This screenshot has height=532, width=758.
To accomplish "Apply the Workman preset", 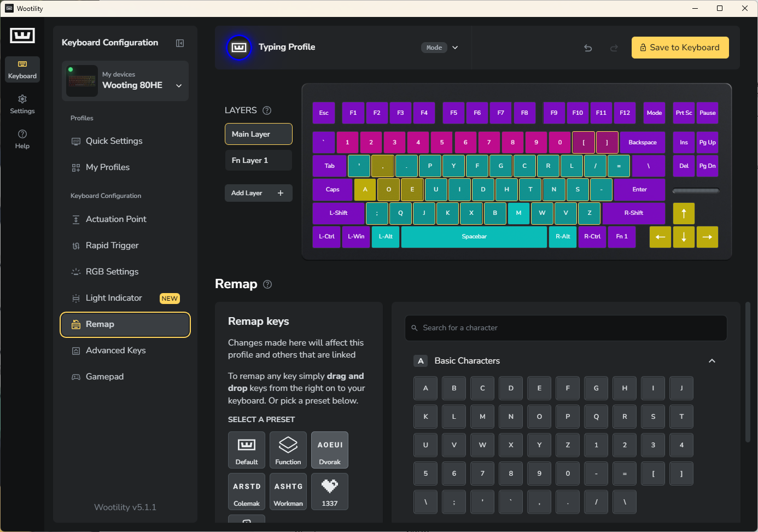I will tap(288, 492).
